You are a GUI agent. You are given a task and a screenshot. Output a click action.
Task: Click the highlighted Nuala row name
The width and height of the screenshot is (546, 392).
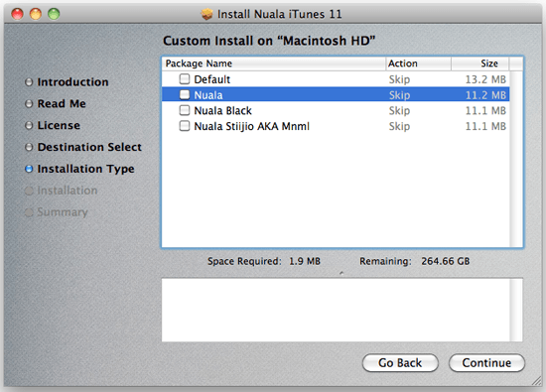tap(208, 95)
